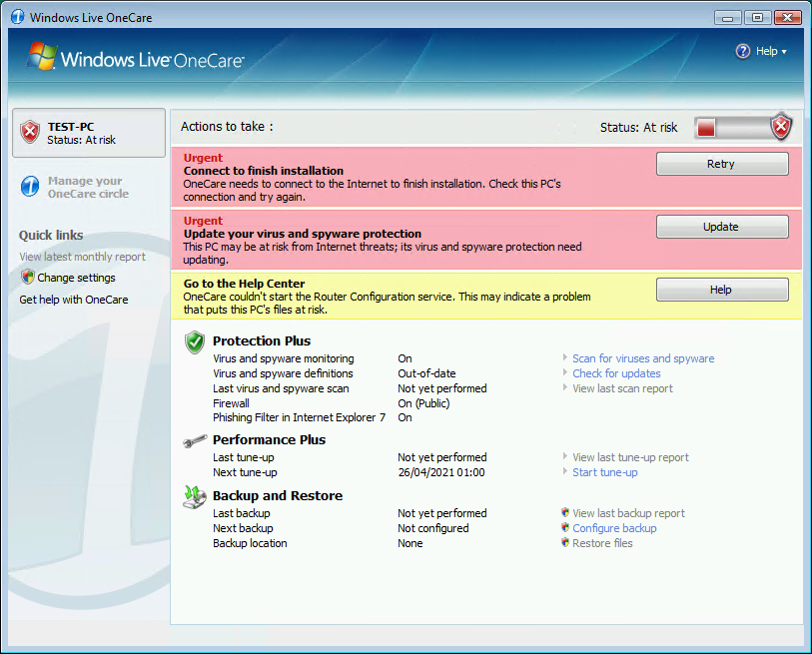Open View last scan report link
Screen dimensions: 812x654
click(x=622, y=388)
